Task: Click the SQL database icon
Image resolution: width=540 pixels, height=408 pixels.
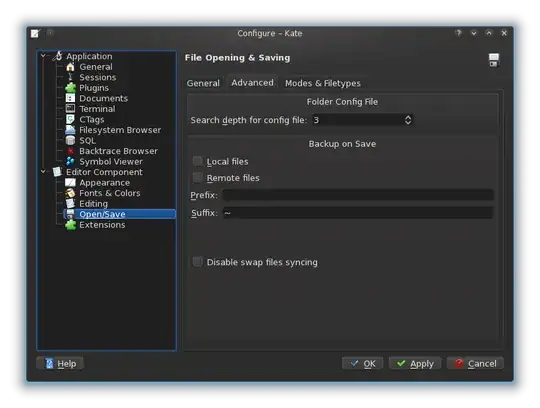Action: click(70, 140)
